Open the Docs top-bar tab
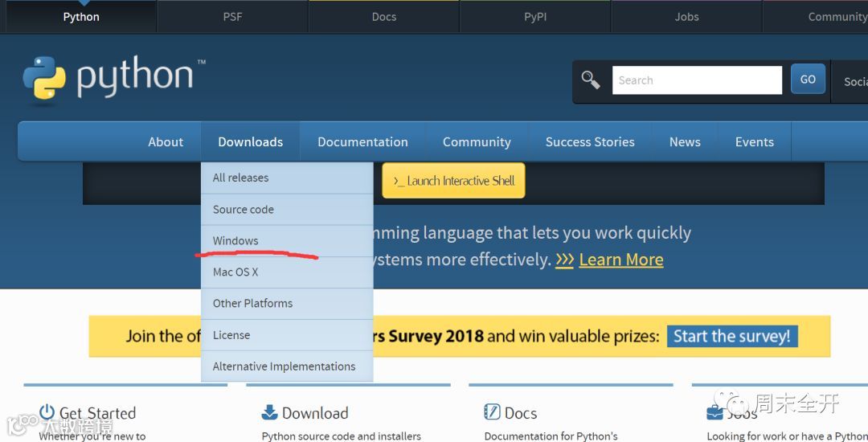 (384, 17)
